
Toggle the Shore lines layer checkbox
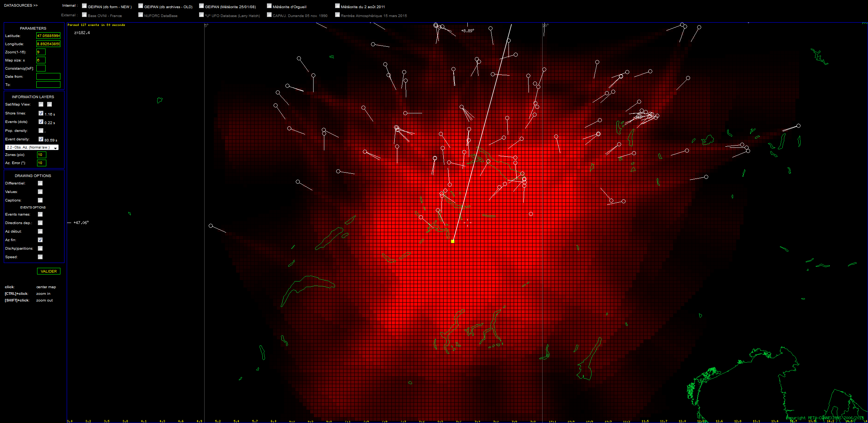(x=41, y=113)
